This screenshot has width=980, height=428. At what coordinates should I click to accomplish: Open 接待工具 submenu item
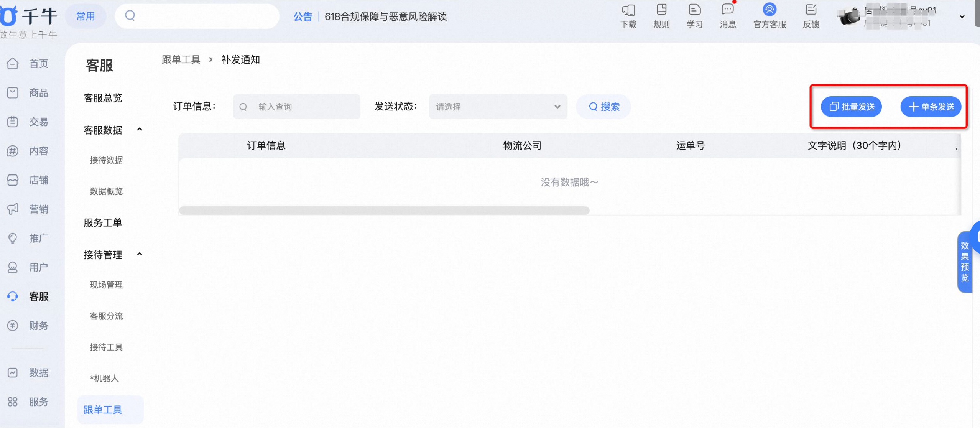point(106,347)
